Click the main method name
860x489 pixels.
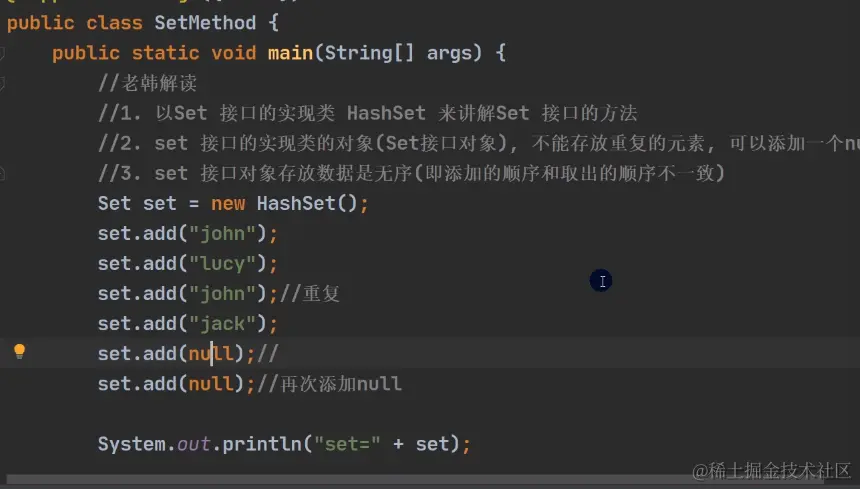click(x=290, y=53)
